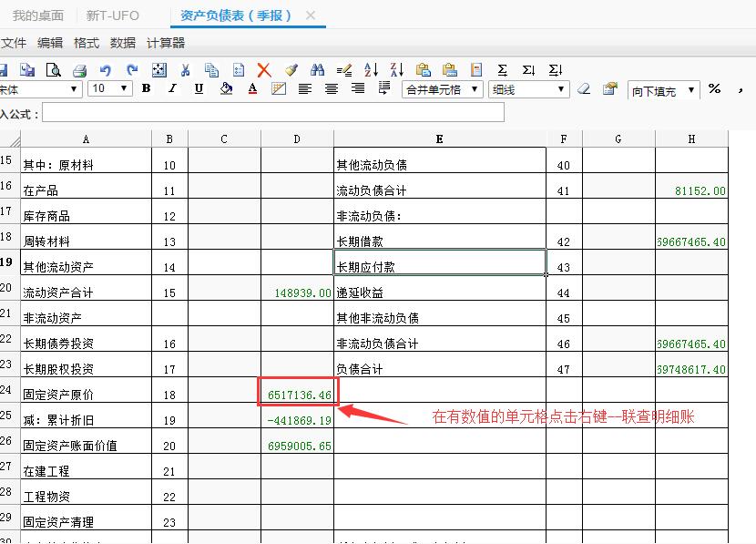The height and width of the screenshot is (544, 756).
Task: Click the print preview icon
Action: [x=54, y=70]
